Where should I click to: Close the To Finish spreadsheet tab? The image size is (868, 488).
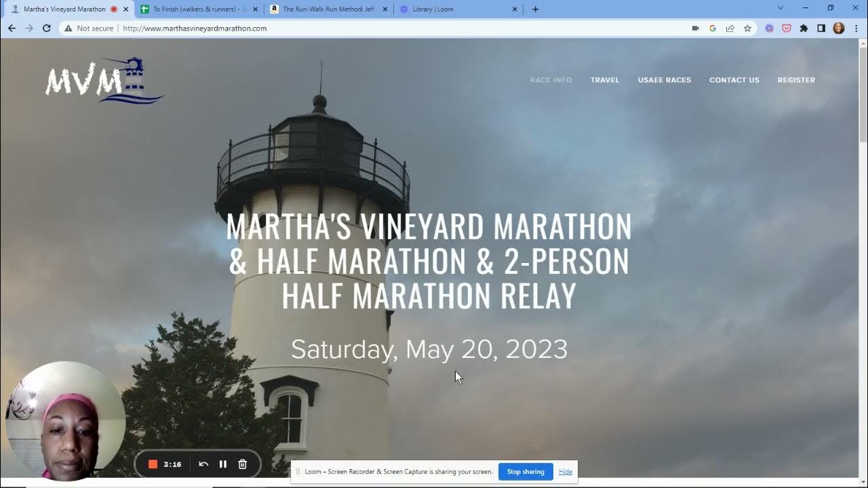click(x=256, y=9)
